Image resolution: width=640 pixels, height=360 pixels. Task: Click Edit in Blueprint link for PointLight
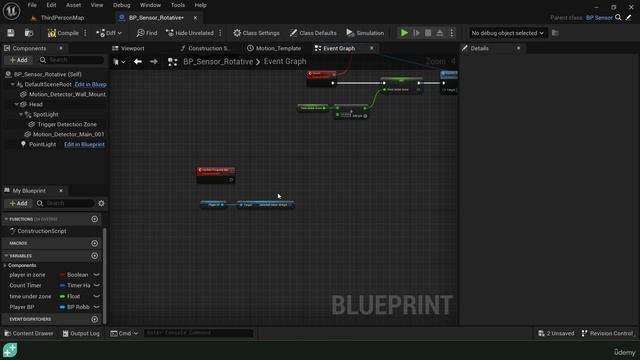[84, 144]
